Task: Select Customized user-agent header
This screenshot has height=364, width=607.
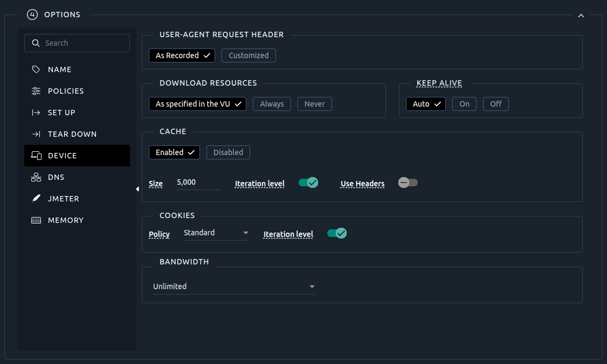Action: pyautogui.click(x=249, y=55)
